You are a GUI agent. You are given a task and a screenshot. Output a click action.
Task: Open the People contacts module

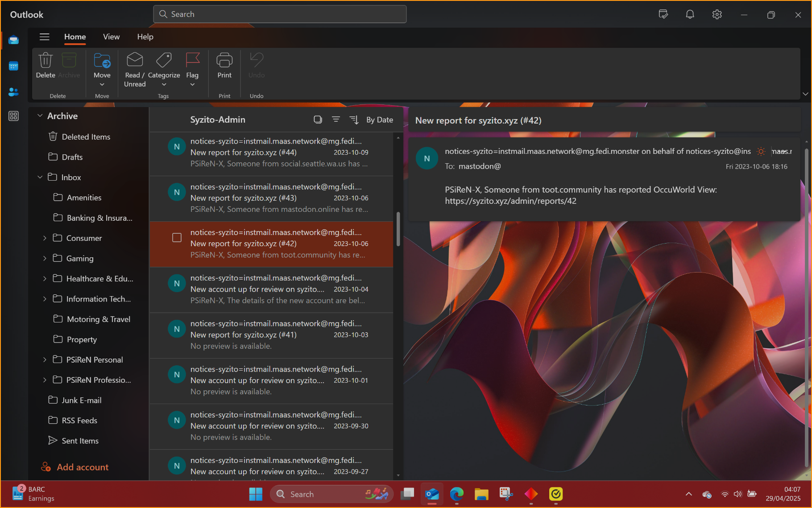(13, 92)
